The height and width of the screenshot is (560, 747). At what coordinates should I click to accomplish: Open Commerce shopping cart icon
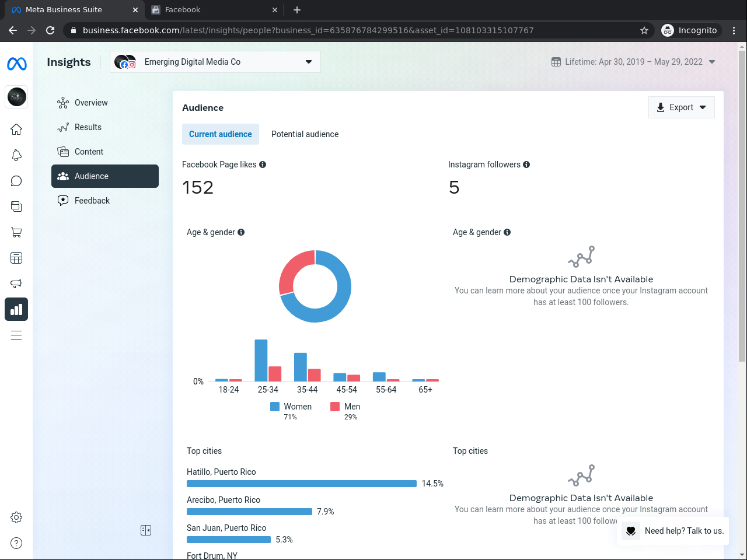click(x=16, y=232)
